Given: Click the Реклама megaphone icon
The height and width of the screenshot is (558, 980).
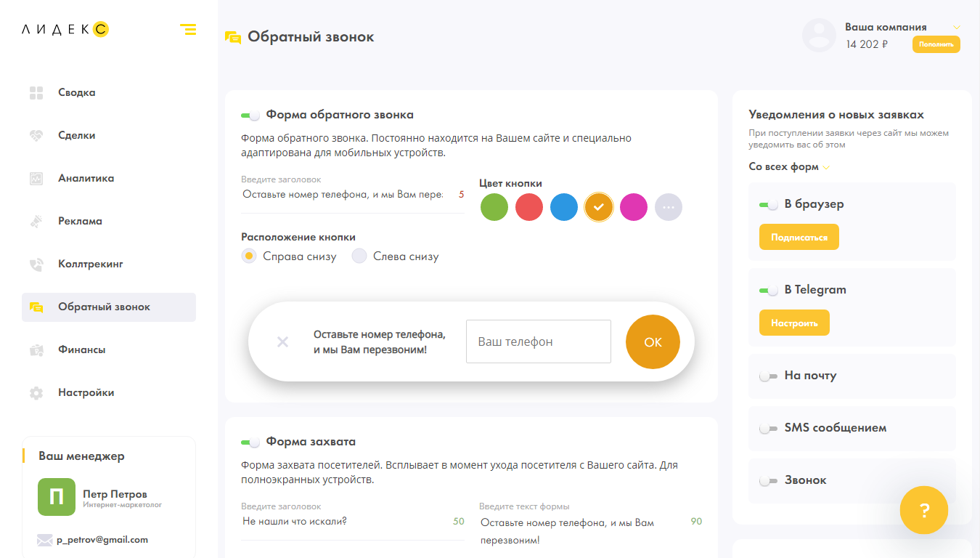Looking at the screenshot, I should [36, 222].
